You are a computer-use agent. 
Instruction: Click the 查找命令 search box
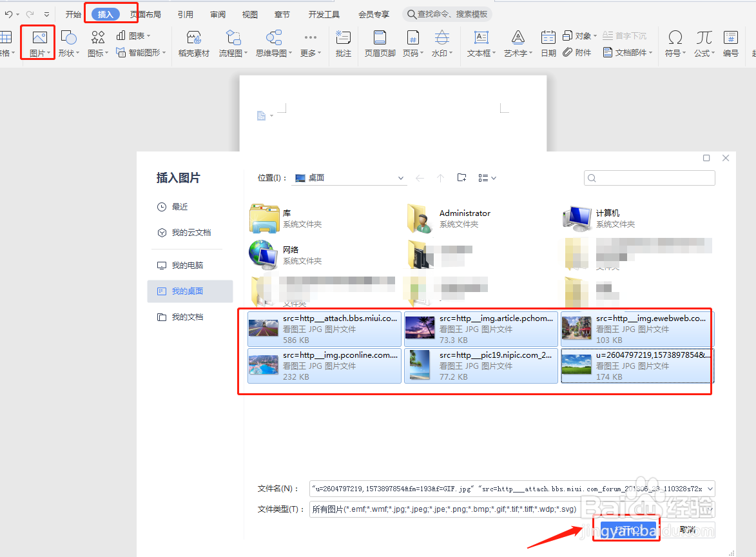tap(447, 14)
